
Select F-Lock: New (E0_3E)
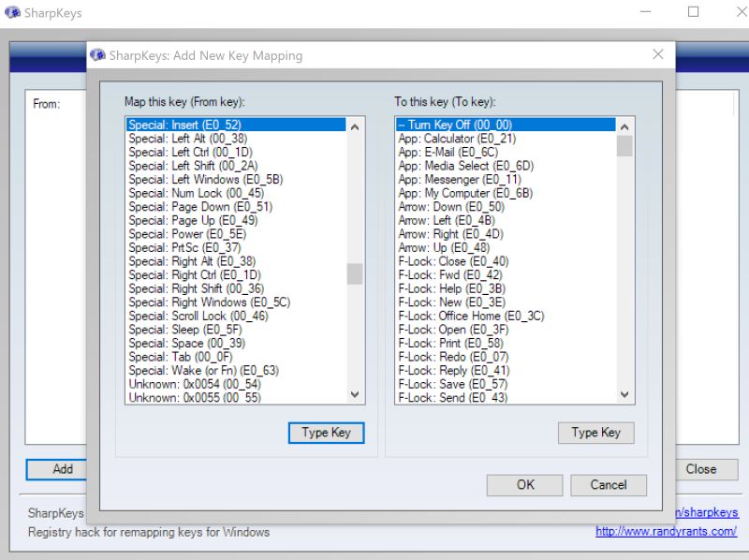(x=506, y=302)
